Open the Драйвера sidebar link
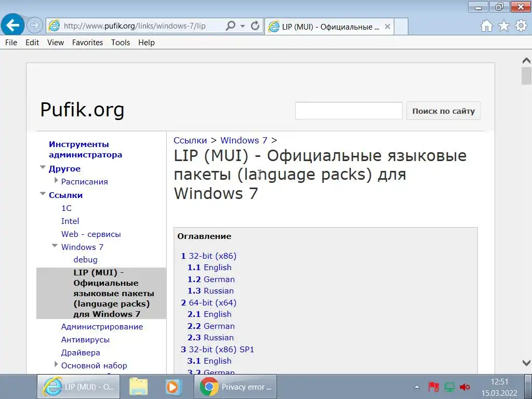532x399 pixels. coord(81,353)
